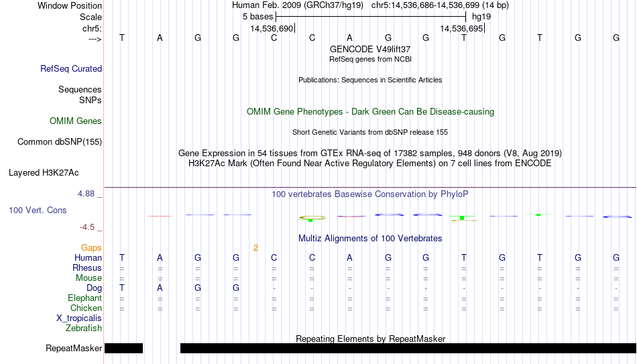Select the Dog species label
This screenshot has height=364, width=637.
pyautogui.click(x=94, y=288)
